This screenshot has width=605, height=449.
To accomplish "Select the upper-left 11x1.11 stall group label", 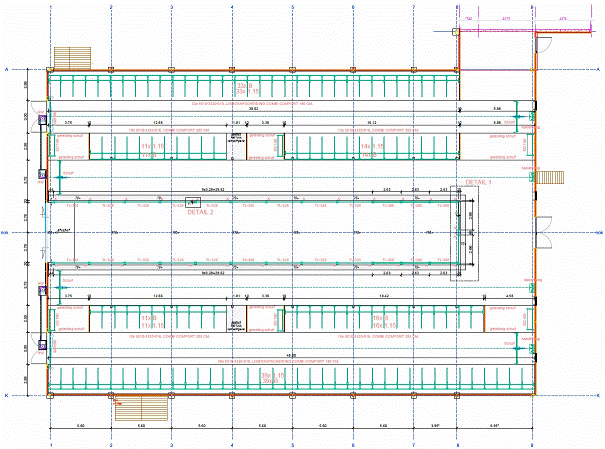I will [152, 146].
